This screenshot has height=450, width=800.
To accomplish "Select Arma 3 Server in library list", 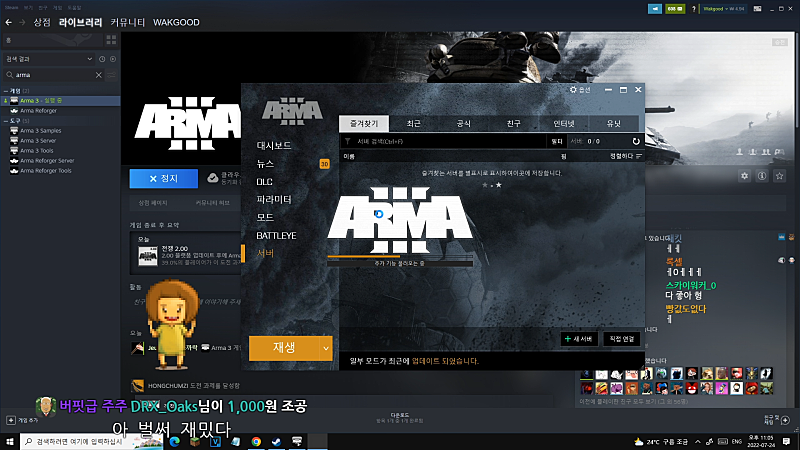I will [38, 141].
